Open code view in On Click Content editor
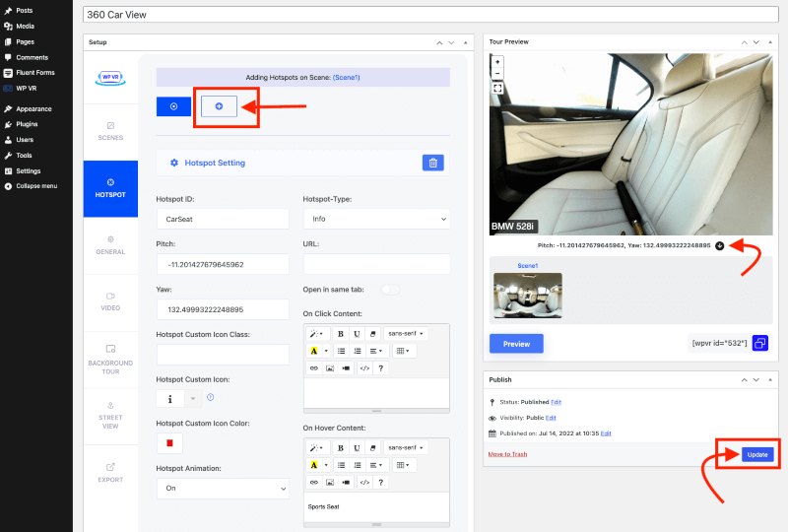Viewport: 788px width, 532px height. point(364,368)
